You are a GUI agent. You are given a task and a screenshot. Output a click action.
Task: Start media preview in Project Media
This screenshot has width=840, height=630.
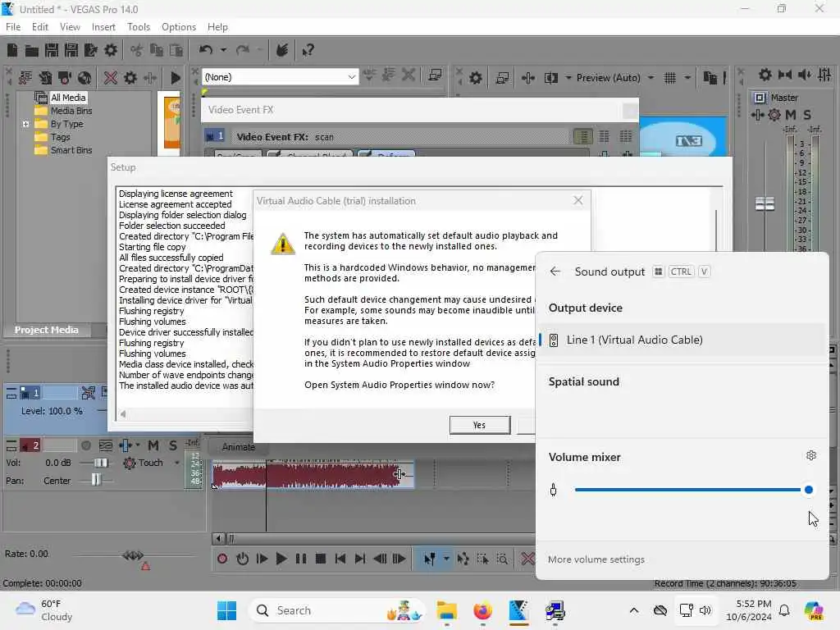(176, 78)
